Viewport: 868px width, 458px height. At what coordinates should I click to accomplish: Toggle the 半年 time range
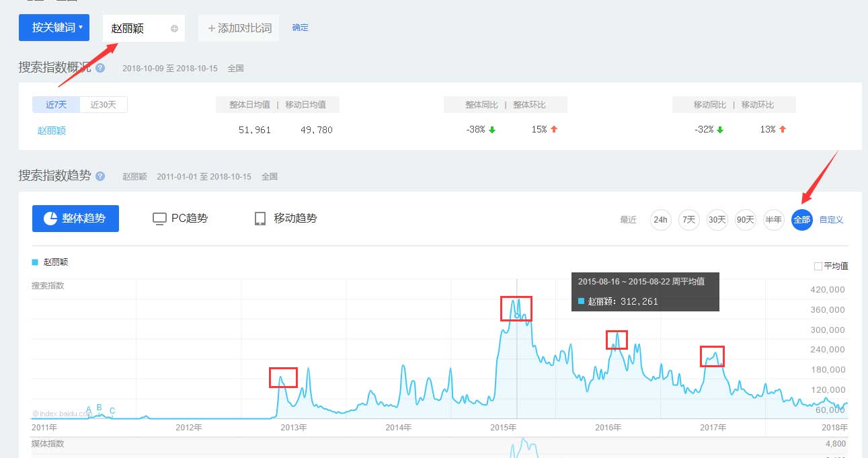coord(773,219)
